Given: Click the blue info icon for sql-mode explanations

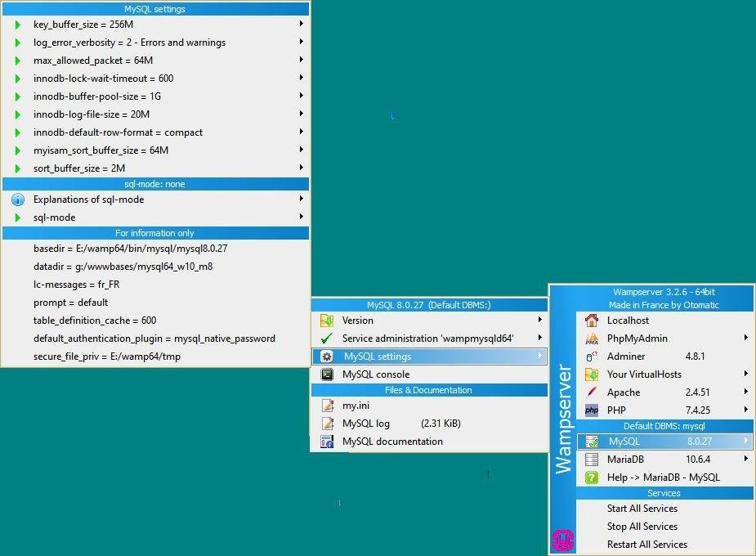Looking at the screenshot, I should 18,200.
